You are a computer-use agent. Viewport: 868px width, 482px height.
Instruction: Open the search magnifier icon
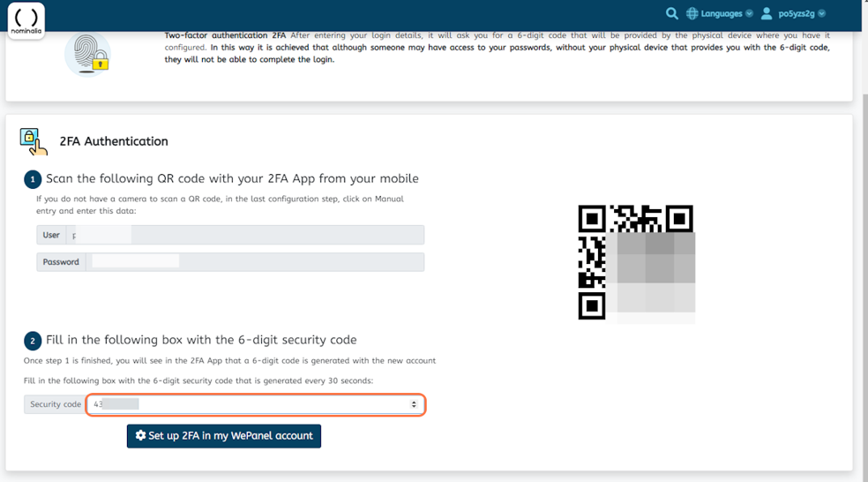pos(671,13)
